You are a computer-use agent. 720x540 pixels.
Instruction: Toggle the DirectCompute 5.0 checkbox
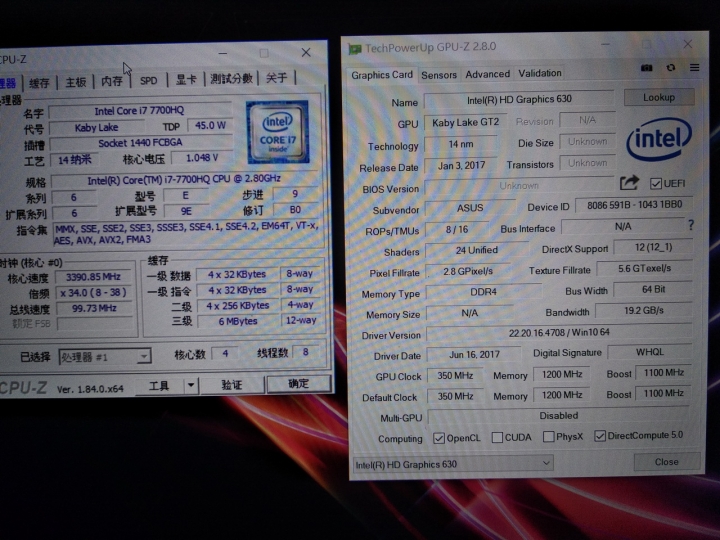(600, 435)
